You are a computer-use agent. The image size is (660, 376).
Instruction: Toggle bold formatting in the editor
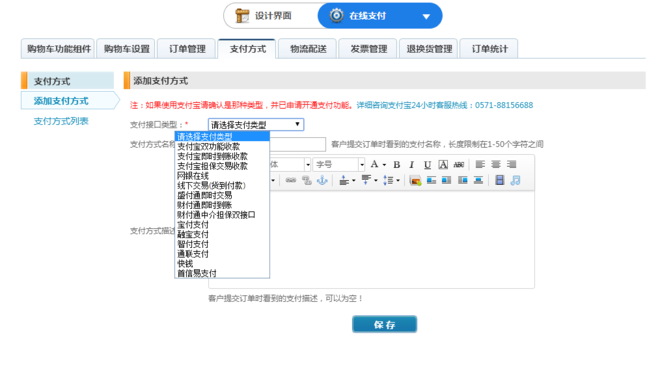(397, 165)
